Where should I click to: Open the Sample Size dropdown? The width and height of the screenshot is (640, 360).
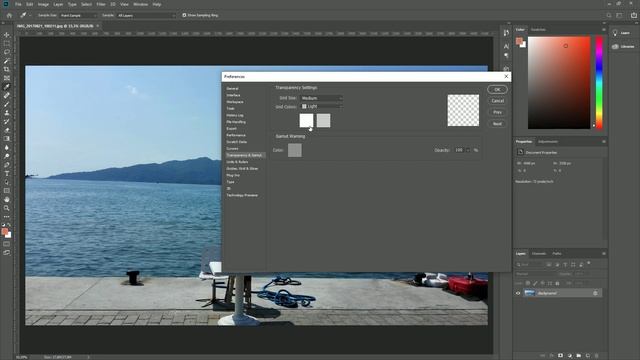(78, 15)
